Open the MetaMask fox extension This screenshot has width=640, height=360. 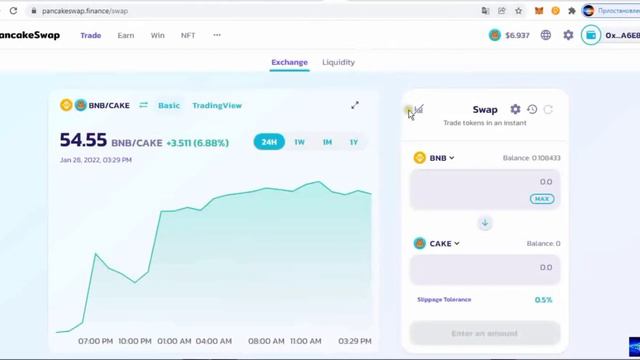click(x=539, y=11)
